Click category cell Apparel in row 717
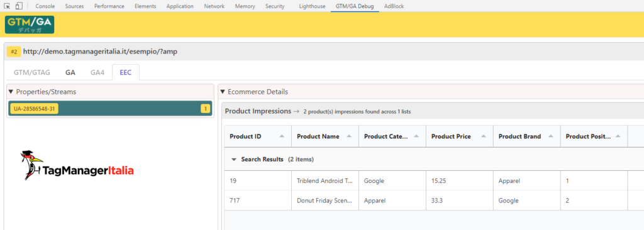This screenshot has height=230, width=644. pyautogui.click(x=392, y=200)
